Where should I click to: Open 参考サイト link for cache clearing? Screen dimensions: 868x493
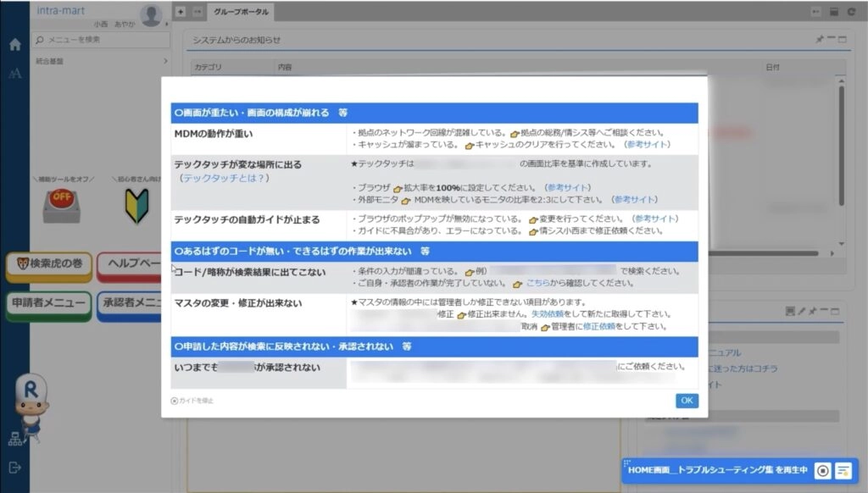pyautogui.click(x=647, y=144)
